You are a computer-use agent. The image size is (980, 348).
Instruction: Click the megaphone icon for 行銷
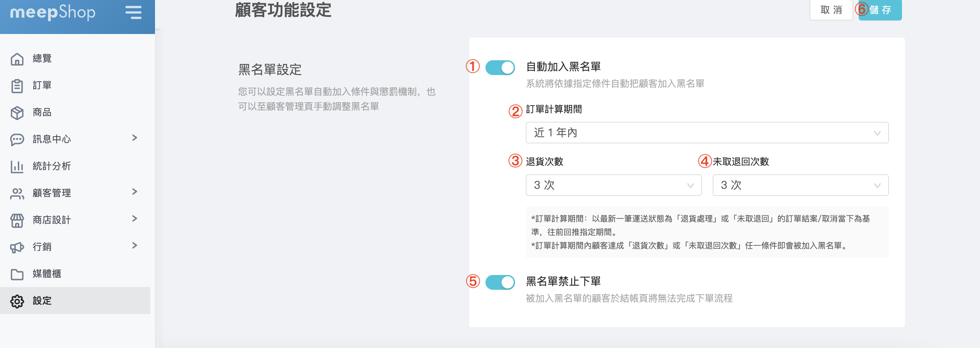[x=17, y=247]
